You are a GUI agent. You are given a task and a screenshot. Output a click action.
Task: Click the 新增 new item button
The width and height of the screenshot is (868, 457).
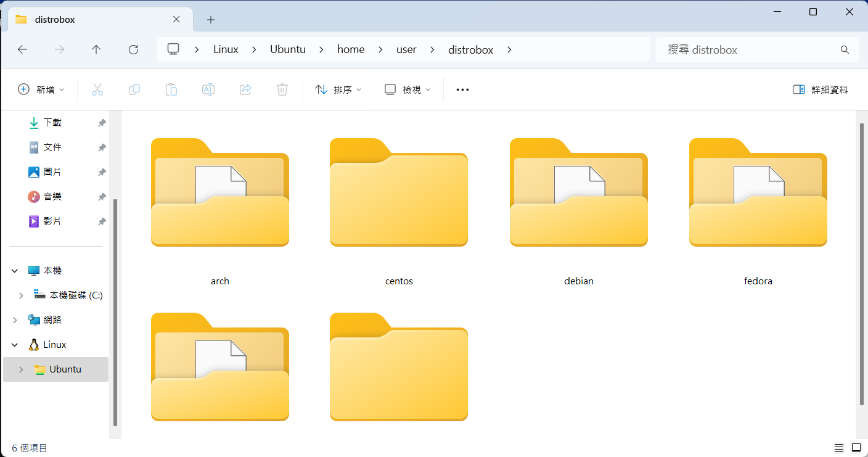[41, 89]
